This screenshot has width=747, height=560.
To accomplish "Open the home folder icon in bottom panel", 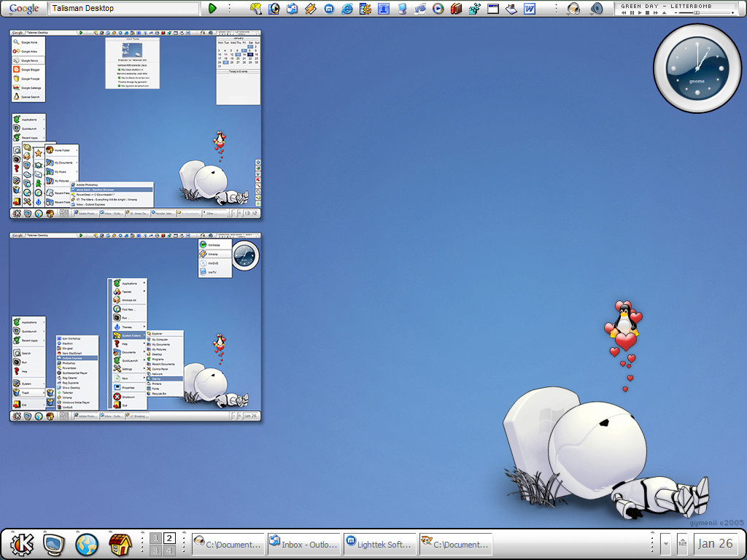I will coord(120,544).
